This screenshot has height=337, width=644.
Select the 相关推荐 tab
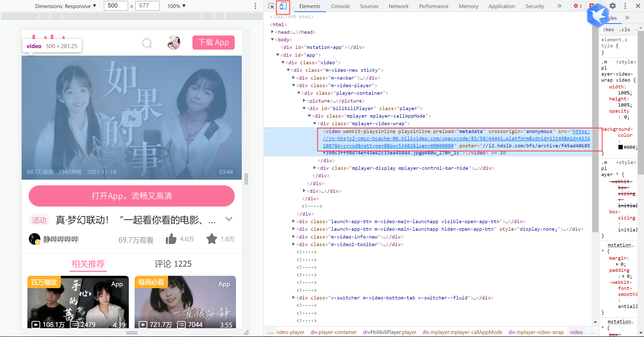88,264
